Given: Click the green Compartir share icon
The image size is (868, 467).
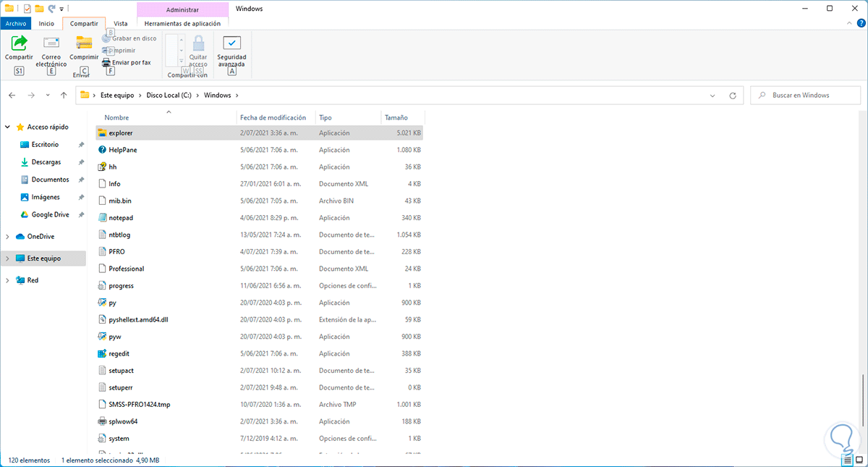Looking at the screenshot, I should 20,43.
